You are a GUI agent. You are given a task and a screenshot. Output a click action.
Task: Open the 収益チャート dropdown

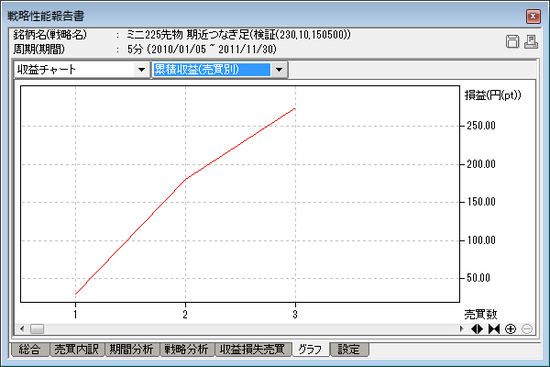141,69
